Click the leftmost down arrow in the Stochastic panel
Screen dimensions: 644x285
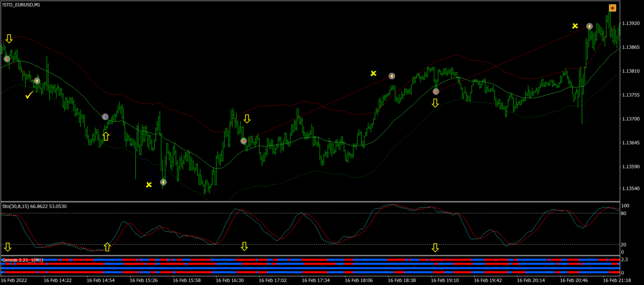[x=7, y=247]
